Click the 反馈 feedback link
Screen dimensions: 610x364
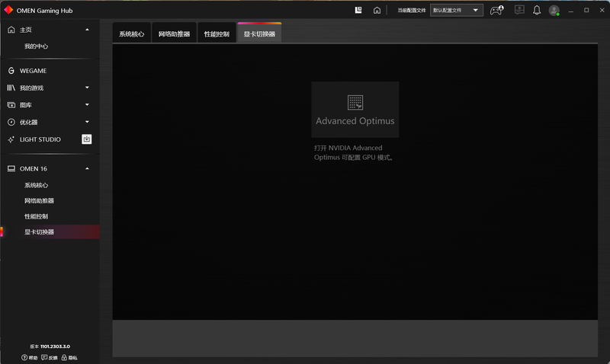point(50,357)
